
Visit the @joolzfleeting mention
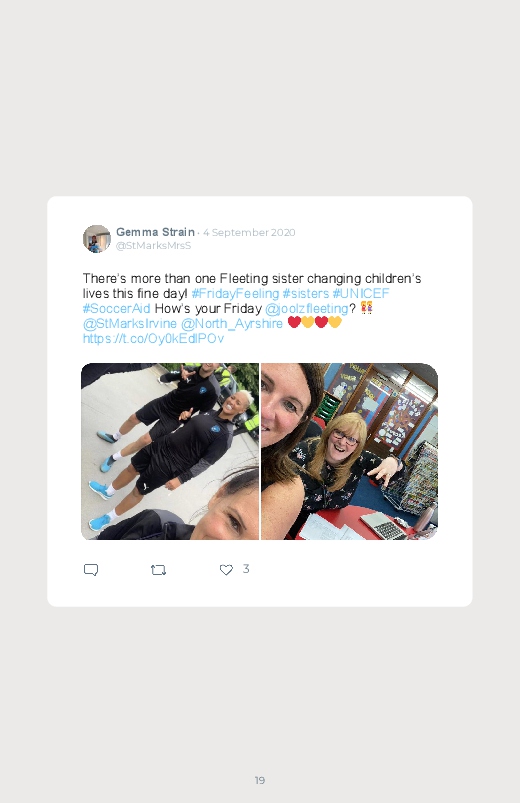pos(306,309)
